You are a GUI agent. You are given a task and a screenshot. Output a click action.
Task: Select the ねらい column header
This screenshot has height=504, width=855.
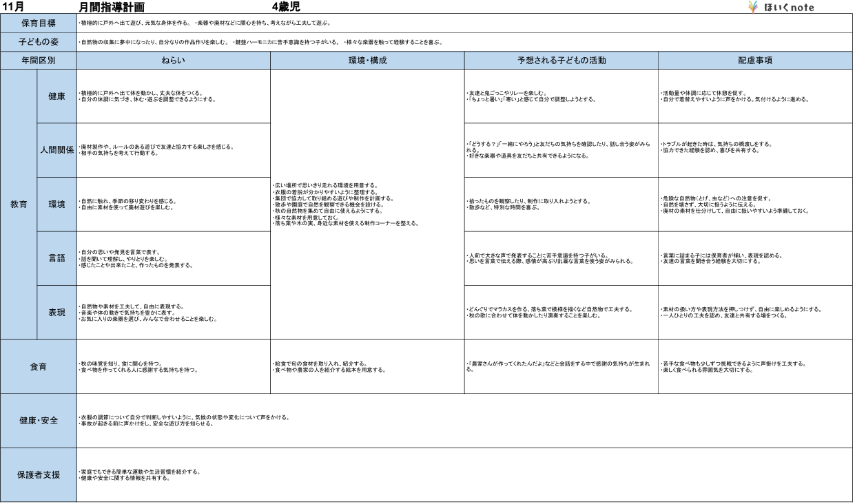coord(173,61)
